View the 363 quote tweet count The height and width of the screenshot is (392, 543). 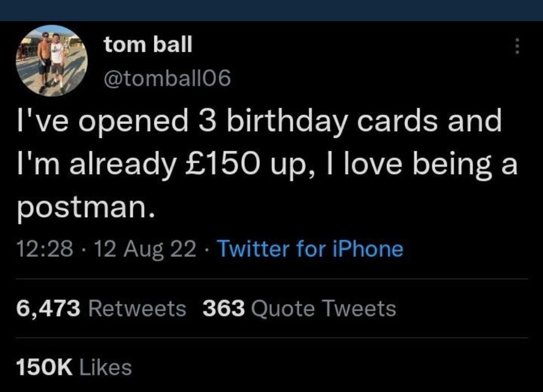point(224,308)
